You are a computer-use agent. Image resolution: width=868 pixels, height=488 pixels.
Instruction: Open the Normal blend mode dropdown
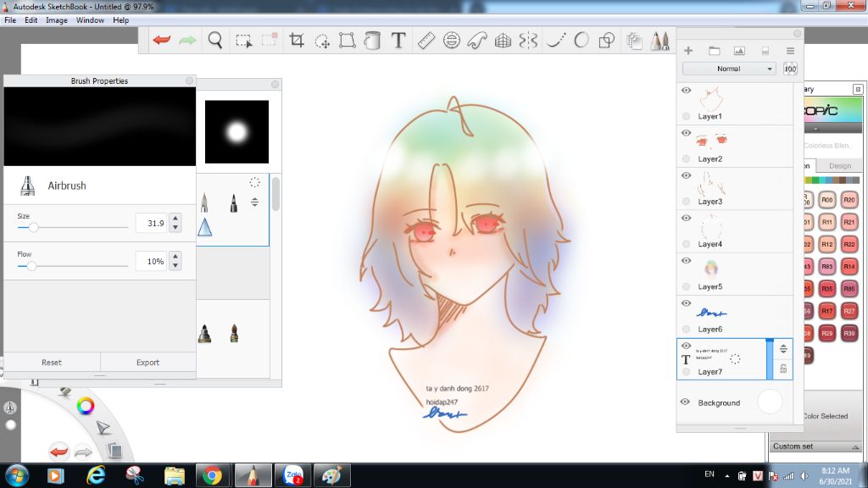tap(728, 69)
